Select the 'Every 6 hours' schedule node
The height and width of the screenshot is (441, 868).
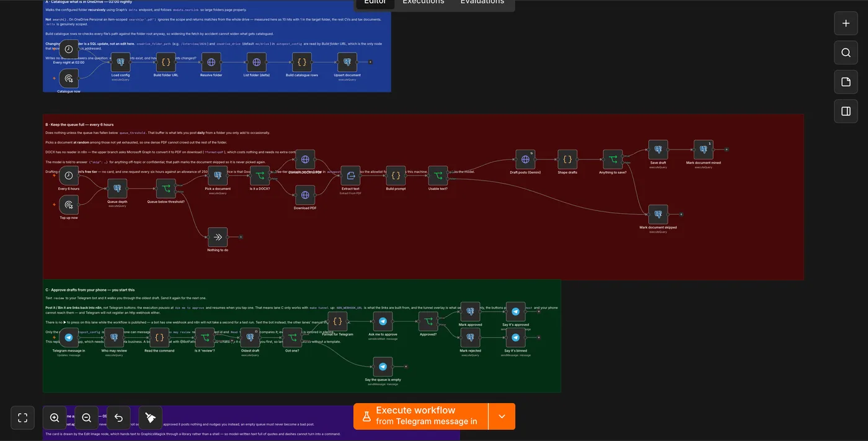(x=69, y=176)
